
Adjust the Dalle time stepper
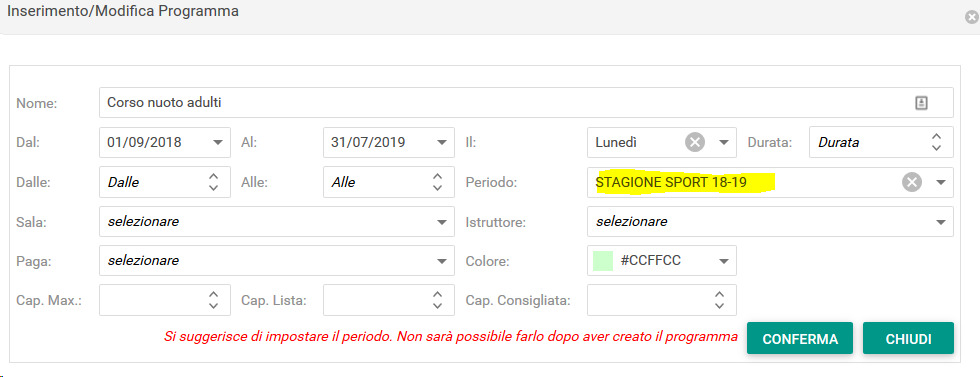pos(213,182)
